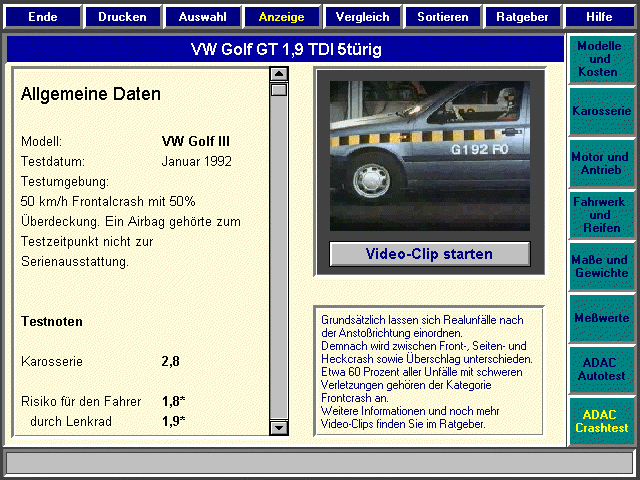Viewport: 640px width, 480px height.
Task: Switch to ADAC Autotest tab
Action: click(x=600, y=369)
